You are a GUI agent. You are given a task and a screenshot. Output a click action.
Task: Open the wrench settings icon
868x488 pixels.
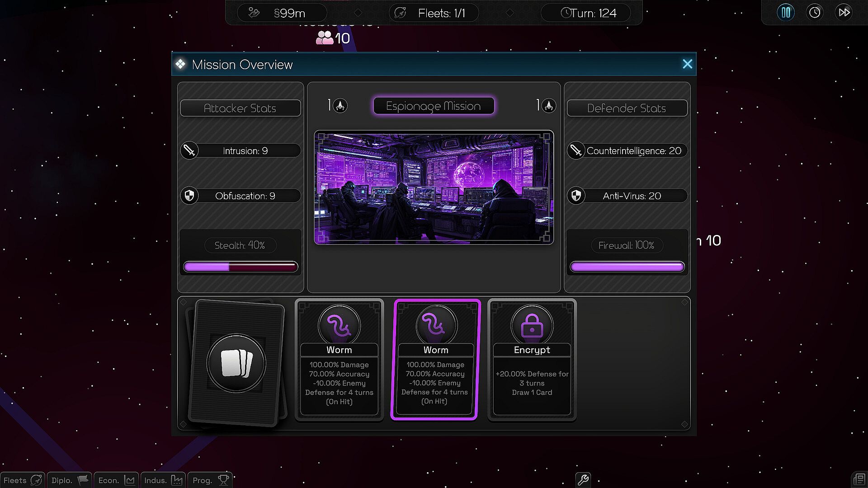(583, 479)
